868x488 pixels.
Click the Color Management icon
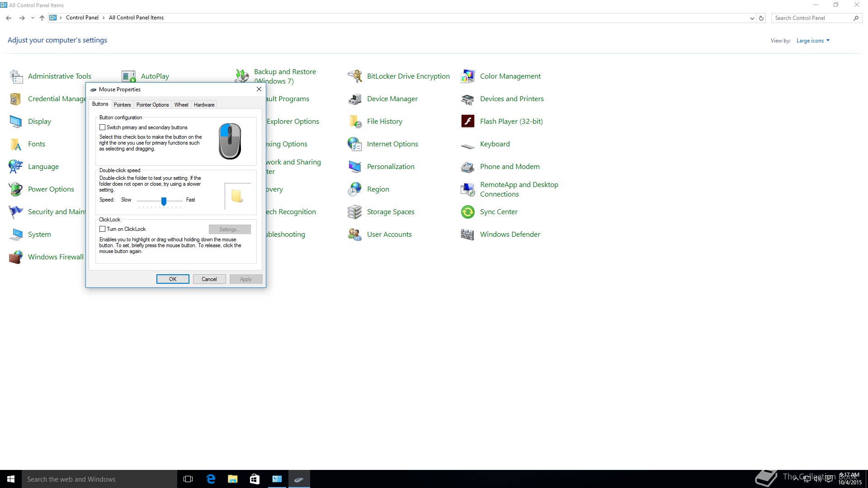point(468,76)
